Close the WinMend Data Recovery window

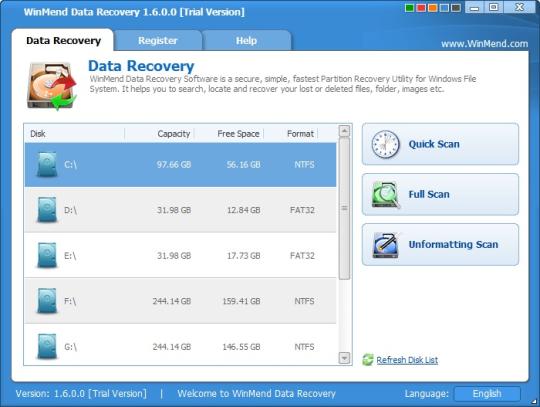519,7
